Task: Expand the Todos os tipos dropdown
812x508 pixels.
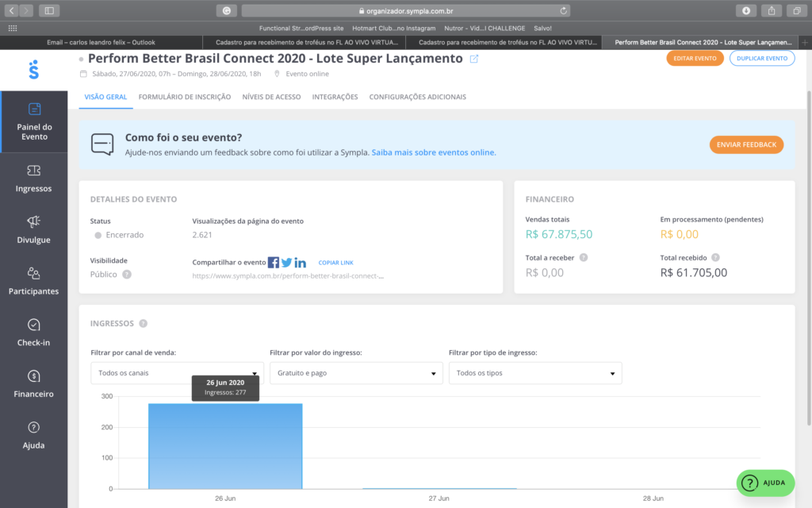Action: click(535, 373)
